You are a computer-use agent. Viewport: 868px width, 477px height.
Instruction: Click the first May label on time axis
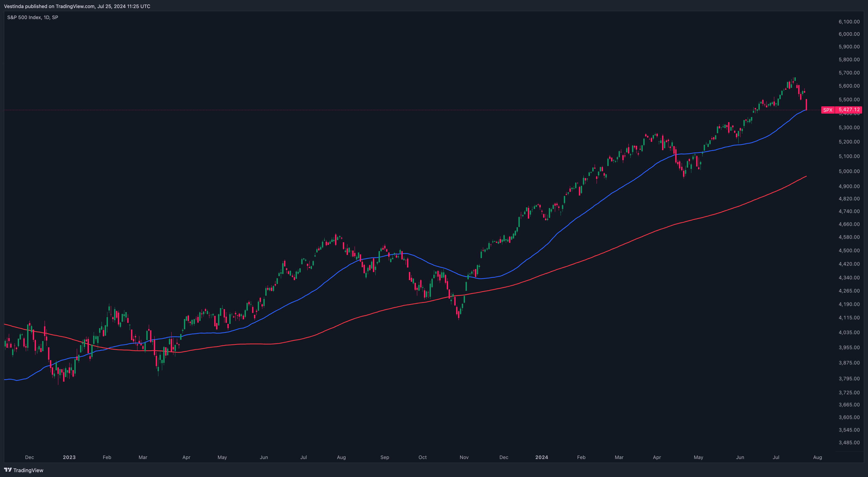pos(222,457)
